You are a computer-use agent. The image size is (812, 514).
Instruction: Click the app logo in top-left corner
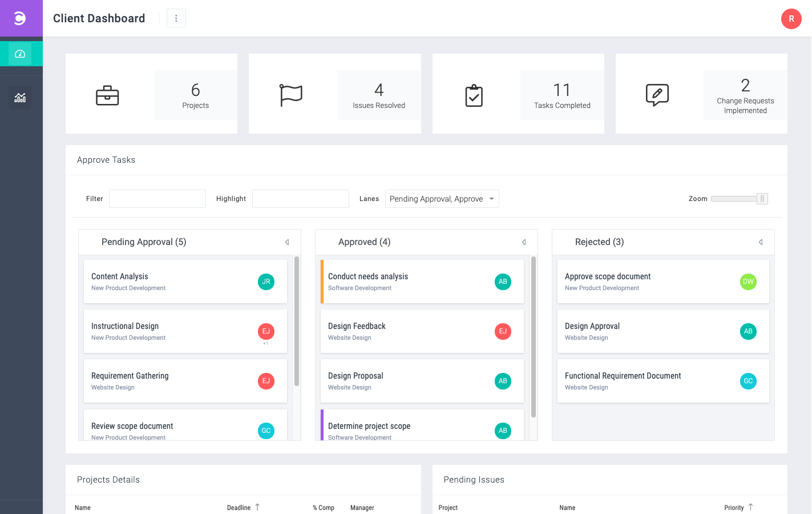tap(20, 18)
